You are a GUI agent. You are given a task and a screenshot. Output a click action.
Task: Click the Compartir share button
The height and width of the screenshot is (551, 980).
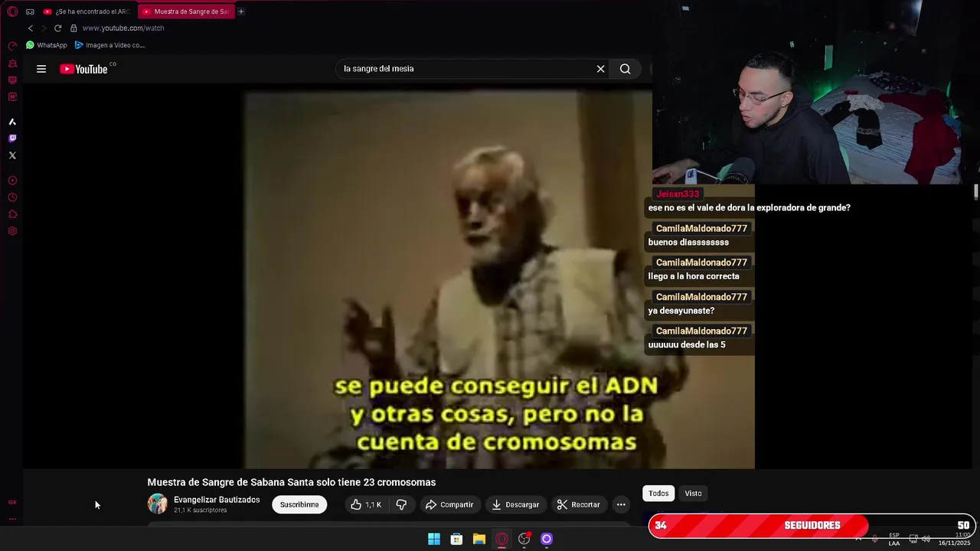[449, 504]
